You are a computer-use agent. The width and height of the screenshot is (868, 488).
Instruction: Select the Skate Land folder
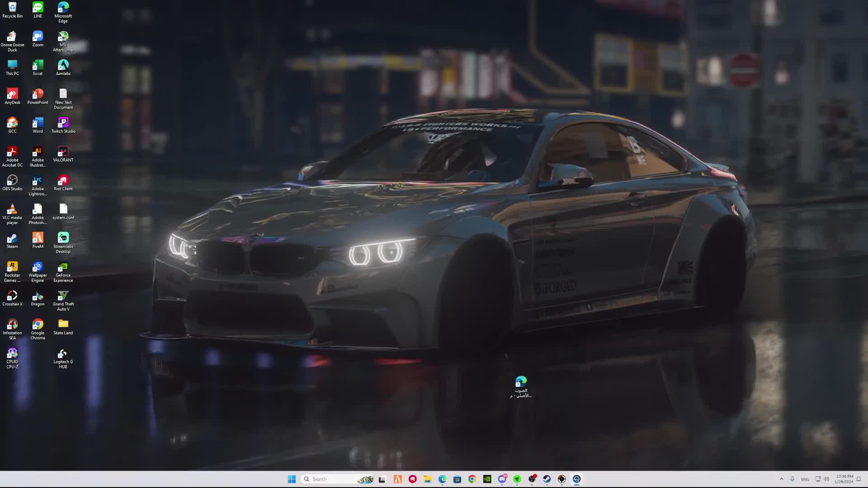click(x=63, y=328)
